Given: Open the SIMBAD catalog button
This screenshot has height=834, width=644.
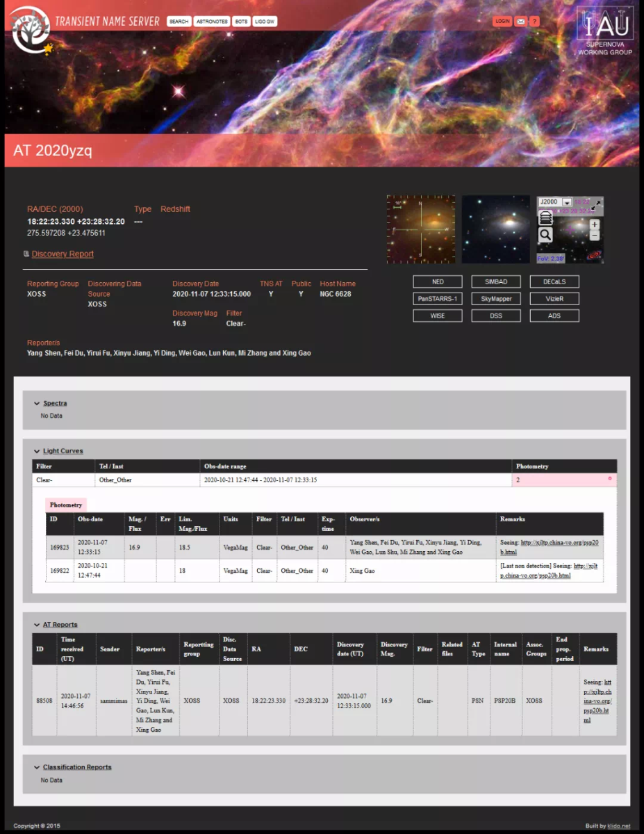Looking at the screenshot, I should click(x=496, y=281).
